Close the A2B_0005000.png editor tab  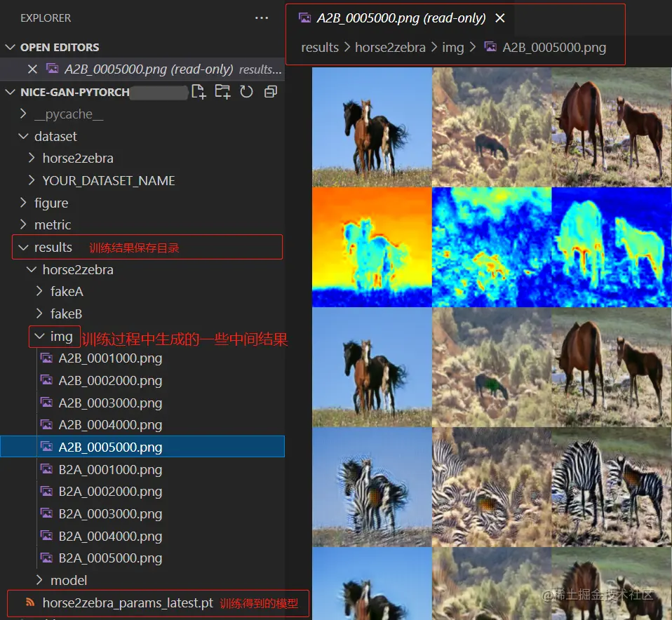coord(499,18)
